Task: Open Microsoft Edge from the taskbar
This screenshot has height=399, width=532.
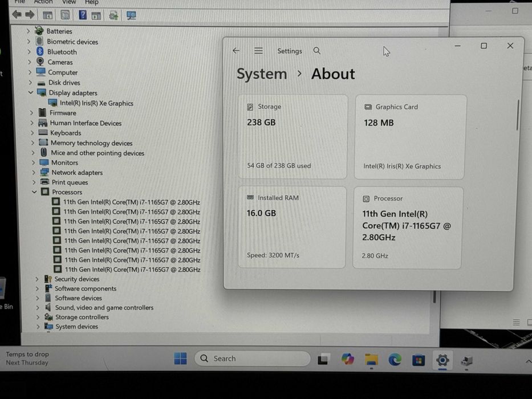Action: tap(395, 359)
